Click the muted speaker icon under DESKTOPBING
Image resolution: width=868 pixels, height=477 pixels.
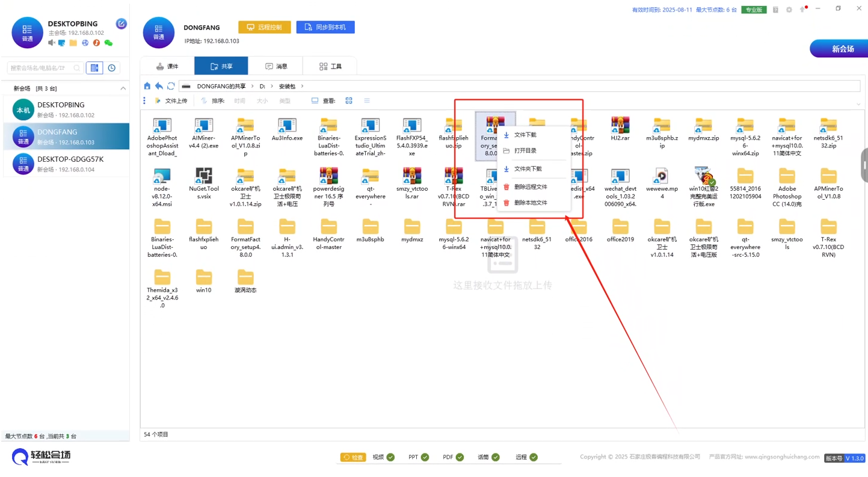click(x=52, y=43)
